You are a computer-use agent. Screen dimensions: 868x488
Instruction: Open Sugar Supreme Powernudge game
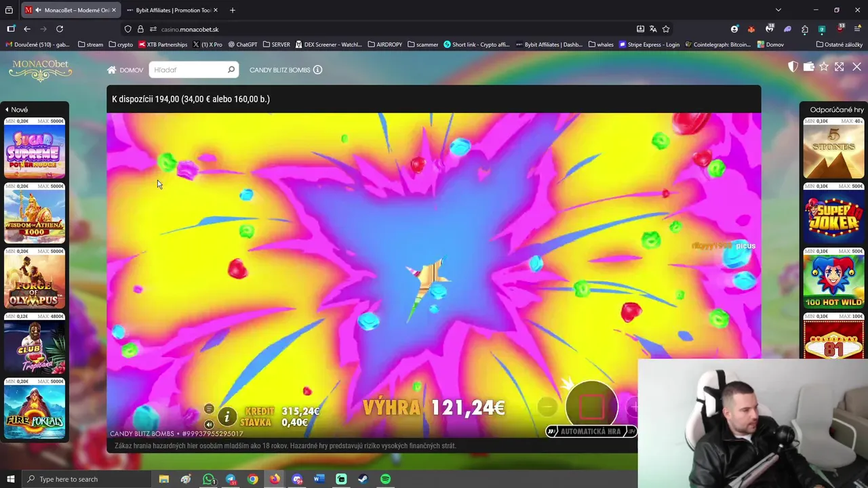click(35, 148)
